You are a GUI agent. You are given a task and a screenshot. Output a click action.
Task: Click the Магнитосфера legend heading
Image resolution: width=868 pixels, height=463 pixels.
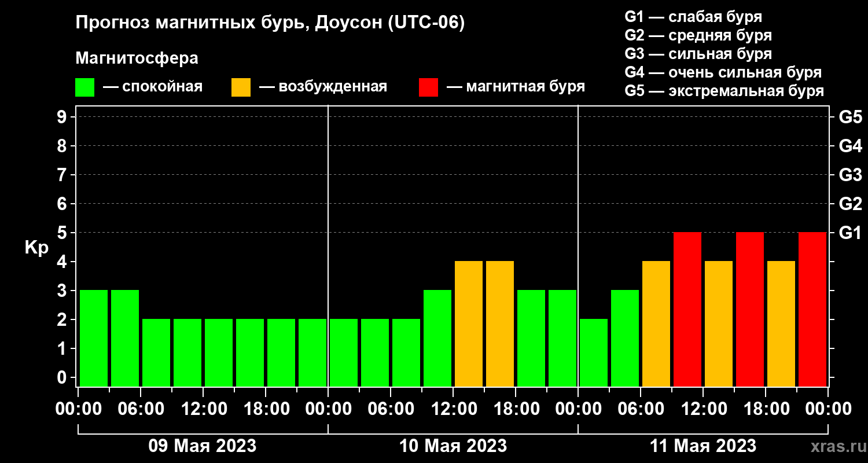tap(137, 58)
